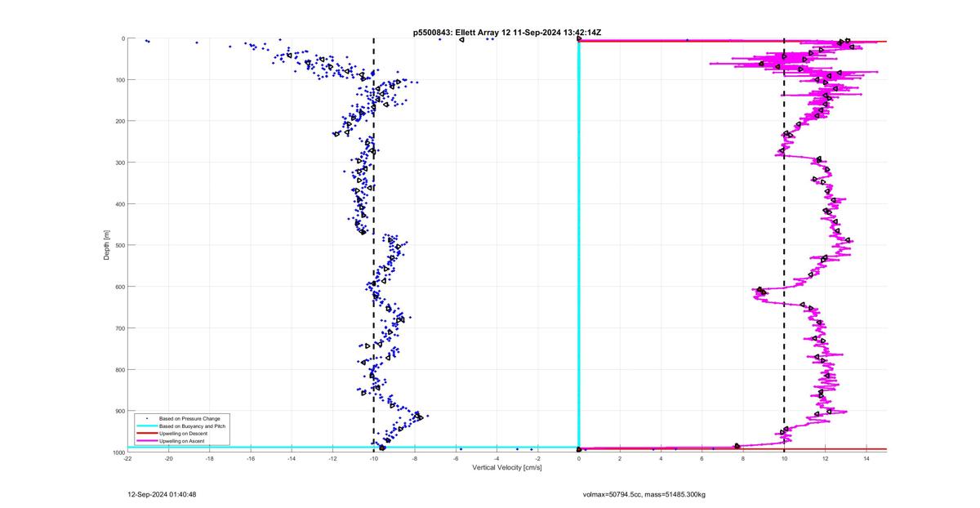Click the 600 depth tick label

118,287
